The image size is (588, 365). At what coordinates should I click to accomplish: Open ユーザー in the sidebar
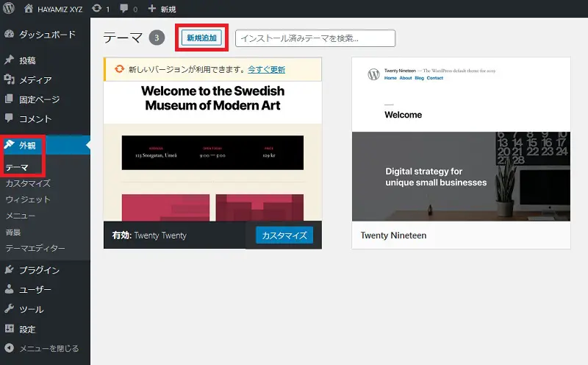click(35, 290)
